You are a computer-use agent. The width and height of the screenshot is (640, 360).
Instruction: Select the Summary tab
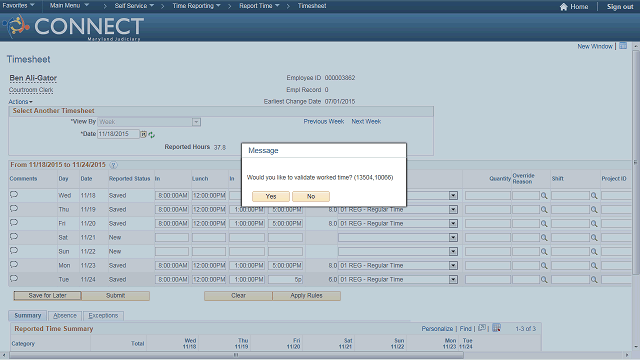pyautogui.click(x=28, y=316)
